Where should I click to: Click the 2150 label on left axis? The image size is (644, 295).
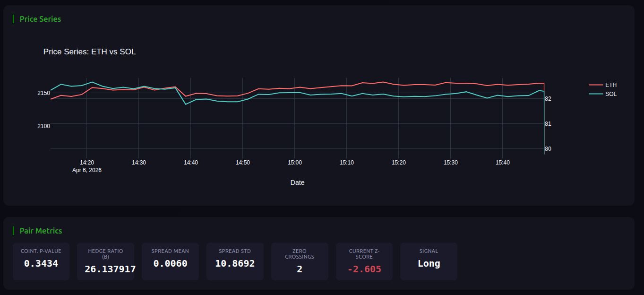[43, 93]
